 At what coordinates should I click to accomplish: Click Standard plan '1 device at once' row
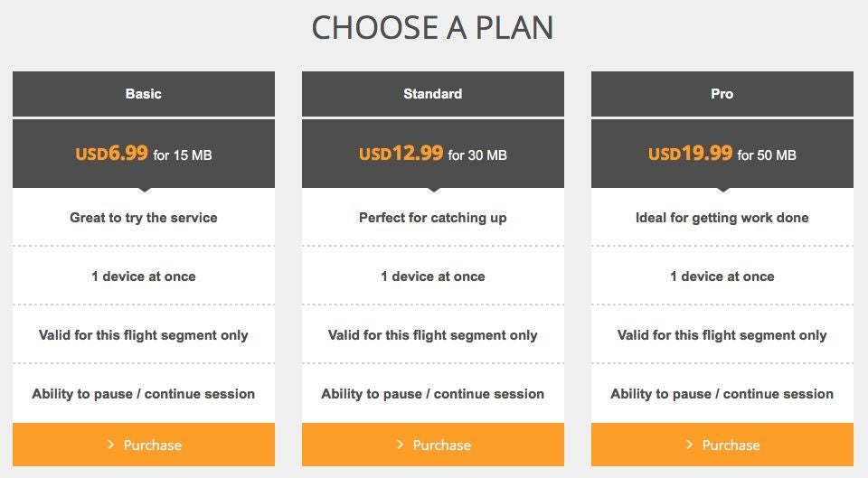point(433,276)
